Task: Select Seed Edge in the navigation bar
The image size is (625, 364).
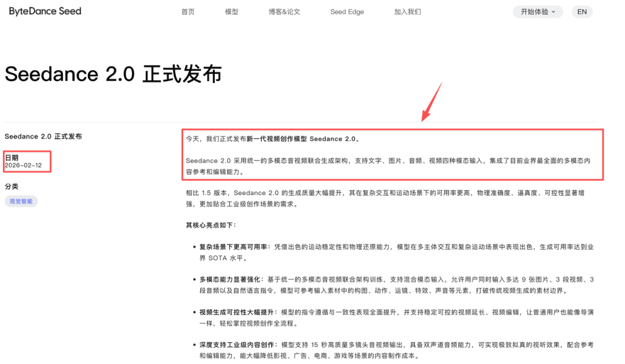Action: click(x=347, y=12)
